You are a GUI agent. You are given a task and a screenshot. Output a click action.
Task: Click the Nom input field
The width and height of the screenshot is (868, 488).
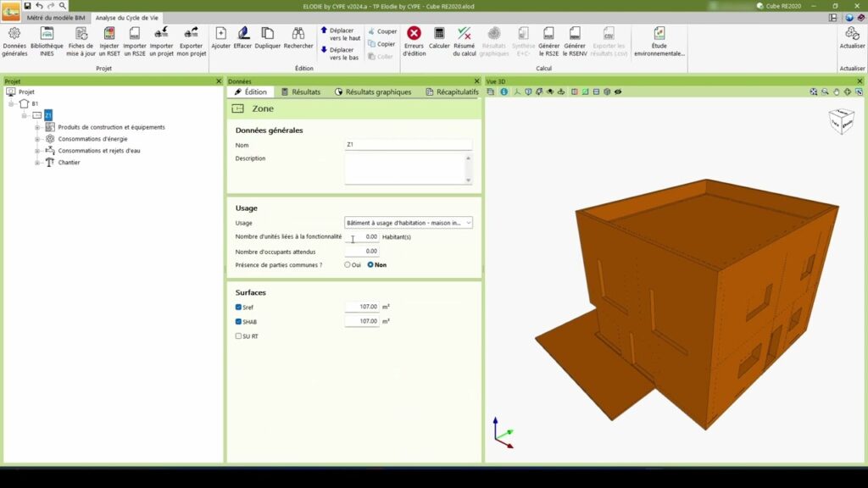pyautogui.click(x=408, y=145)
